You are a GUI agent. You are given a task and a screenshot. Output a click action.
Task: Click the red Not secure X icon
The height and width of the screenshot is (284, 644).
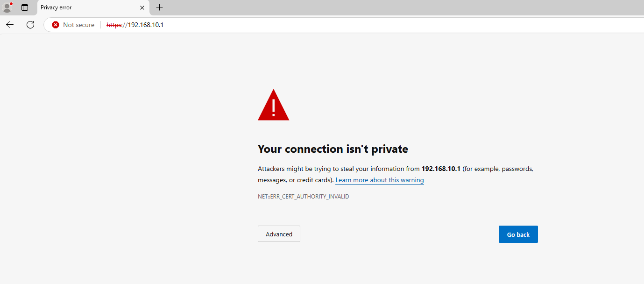[x=56, y=25]
